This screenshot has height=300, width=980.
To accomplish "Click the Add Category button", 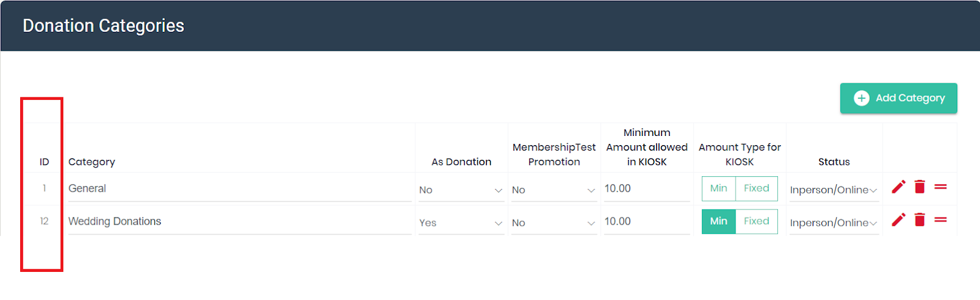I will click(x=899, y=98).
